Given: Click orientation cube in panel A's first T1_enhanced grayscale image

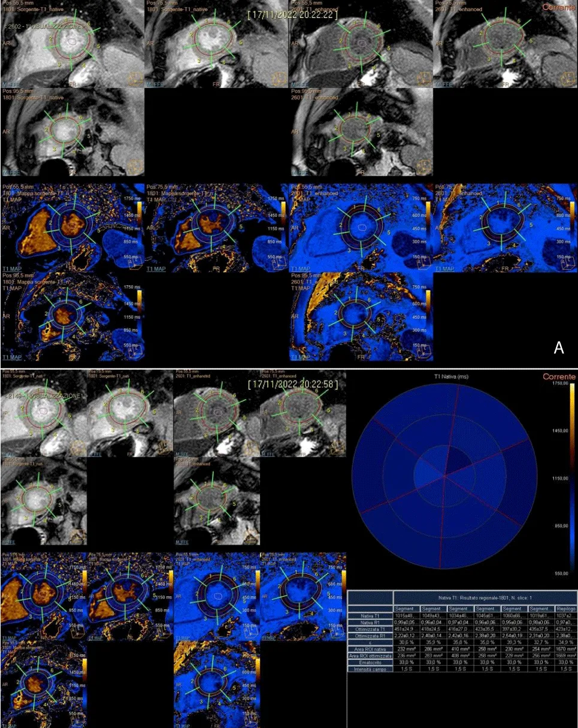Looking at the screenshot, I should point(423,78).
